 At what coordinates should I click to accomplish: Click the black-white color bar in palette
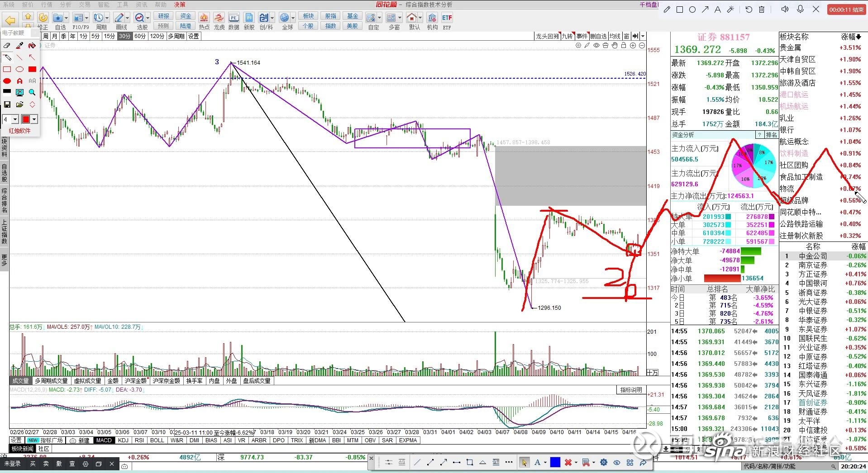[7, 92]
